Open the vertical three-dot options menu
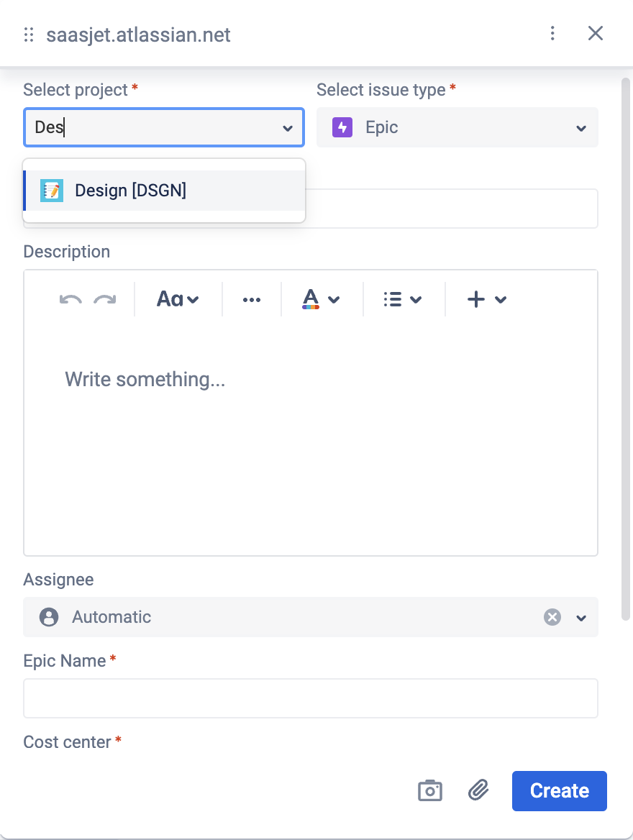Image resolution: width=633 pixels, height=840 pixels. 552,34
